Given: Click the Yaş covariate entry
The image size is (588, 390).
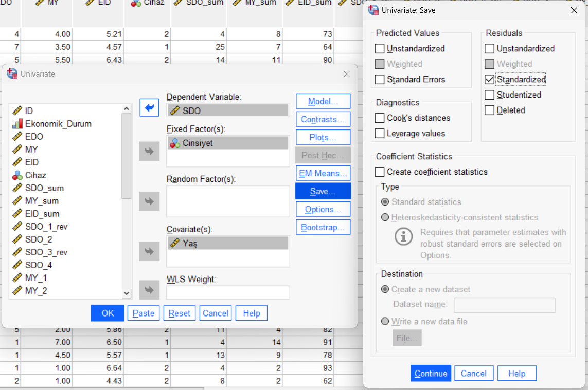Looking at the screenshot, I should click(x=190, y=244).
